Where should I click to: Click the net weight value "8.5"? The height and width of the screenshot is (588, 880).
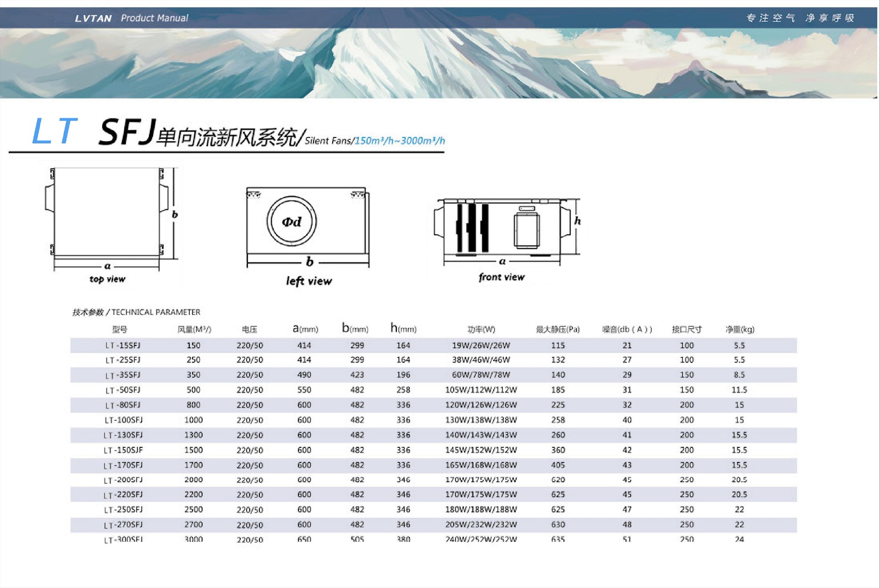click(x=739, y=375)
